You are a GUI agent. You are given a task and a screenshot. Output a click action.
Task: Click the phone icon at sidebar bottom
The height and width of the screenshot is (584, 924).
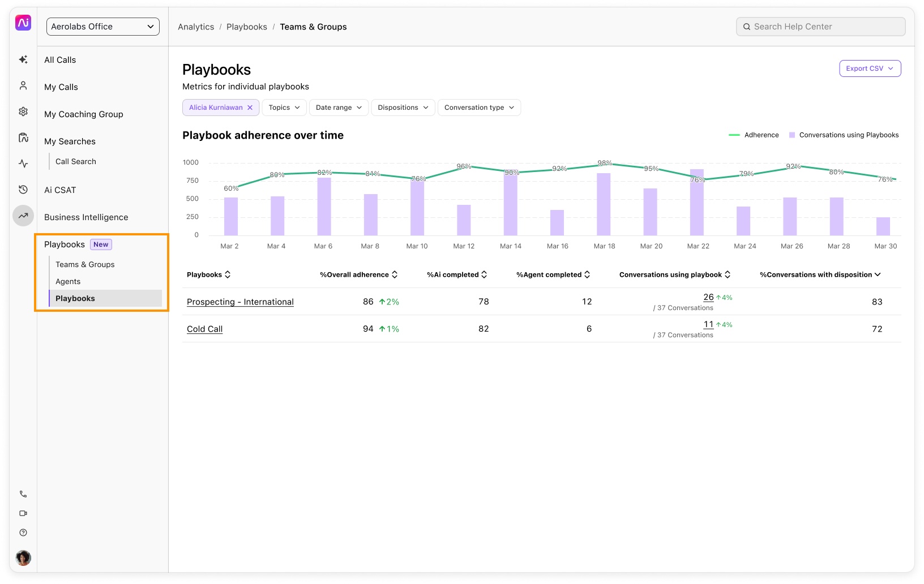23,494
